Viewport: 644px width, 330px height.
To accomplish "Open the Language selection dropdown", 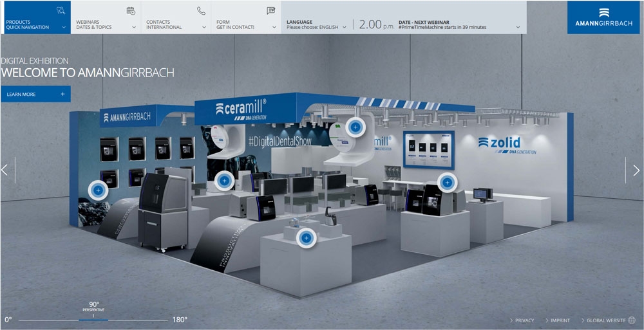I will point(316,24).
